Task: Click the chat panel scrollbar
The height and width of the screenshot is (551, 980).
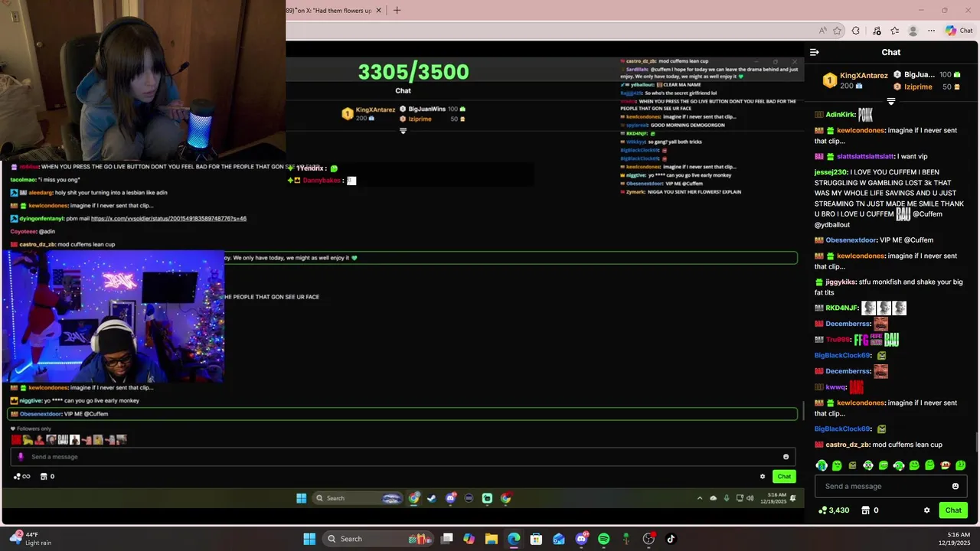Action: pos(976,443)
